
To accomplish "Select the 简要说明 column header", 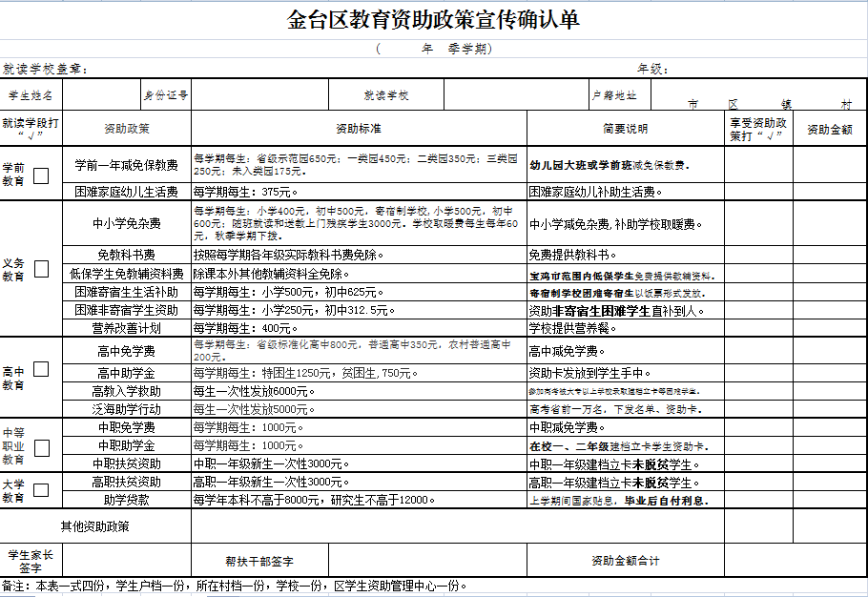I will pos(625,128).
